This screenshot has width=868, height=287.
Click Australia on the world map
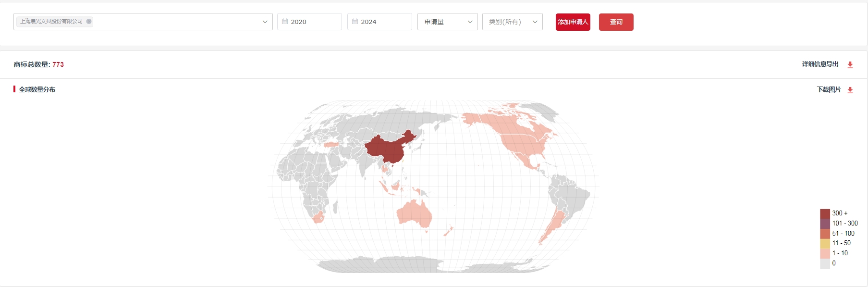point(414,213)
